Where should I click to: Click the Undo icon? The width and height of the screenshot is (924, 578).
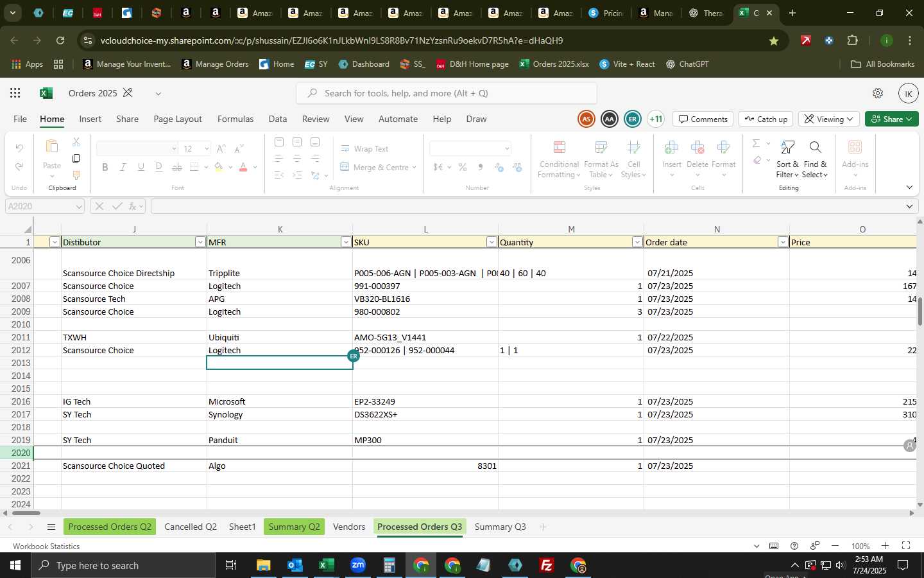(19, 148)
